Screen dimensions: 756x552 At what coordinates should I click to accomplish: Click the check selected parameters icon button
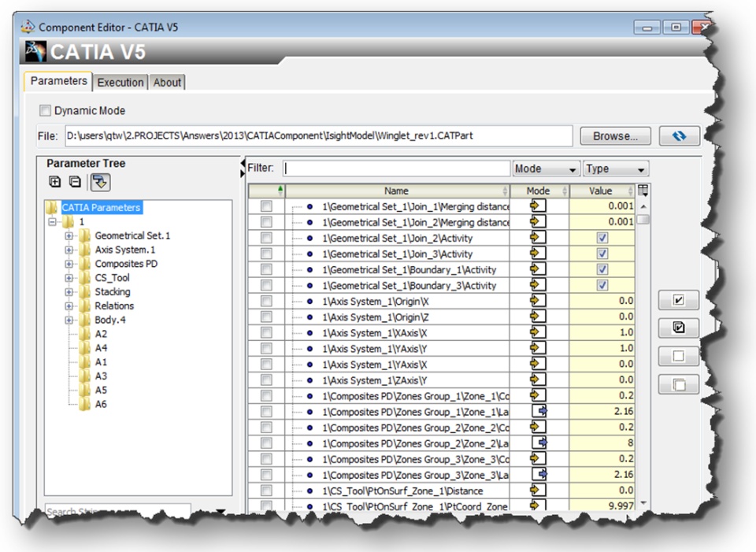coord(678,300)
